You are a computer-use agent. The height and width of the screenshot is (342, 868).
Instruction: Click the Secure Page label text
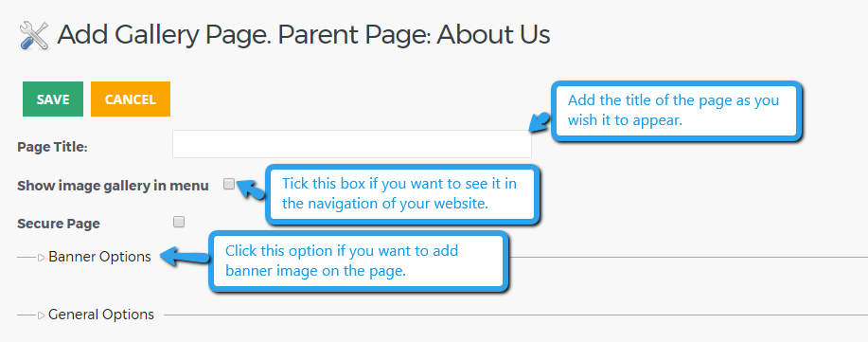click(59, 224)
